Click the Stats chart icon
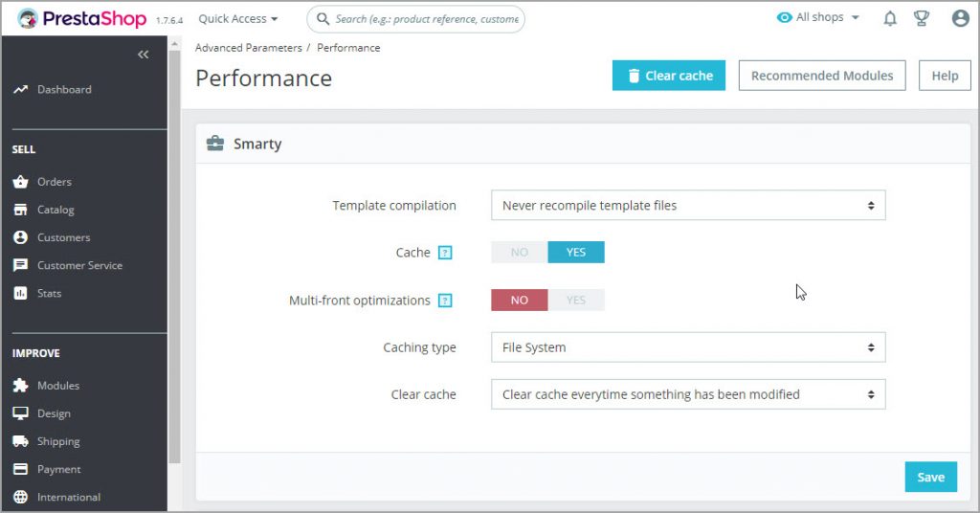The height and width of the screenshot is (513, 980). [x=21, y=293]
